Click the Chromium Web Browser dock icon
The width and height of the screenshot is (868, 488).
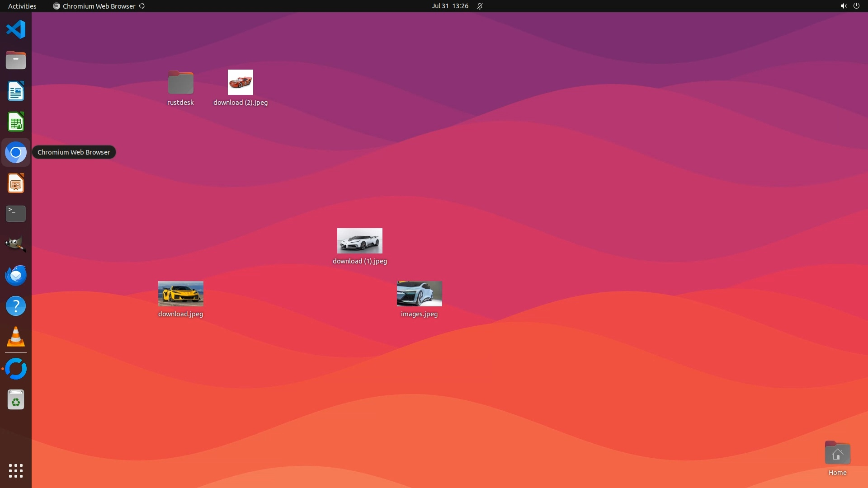pyautogui.click(x=16, y=153)
